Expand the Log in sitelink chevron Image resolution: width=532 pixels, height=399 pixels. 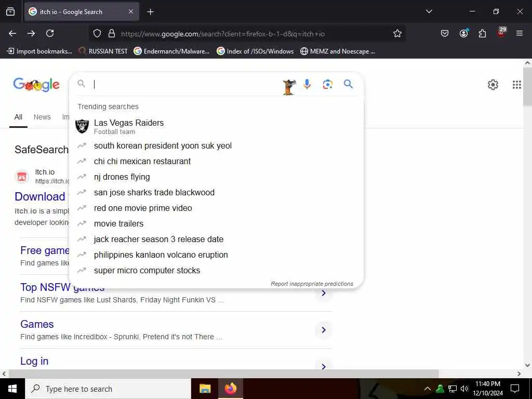[x=324, y=366]
